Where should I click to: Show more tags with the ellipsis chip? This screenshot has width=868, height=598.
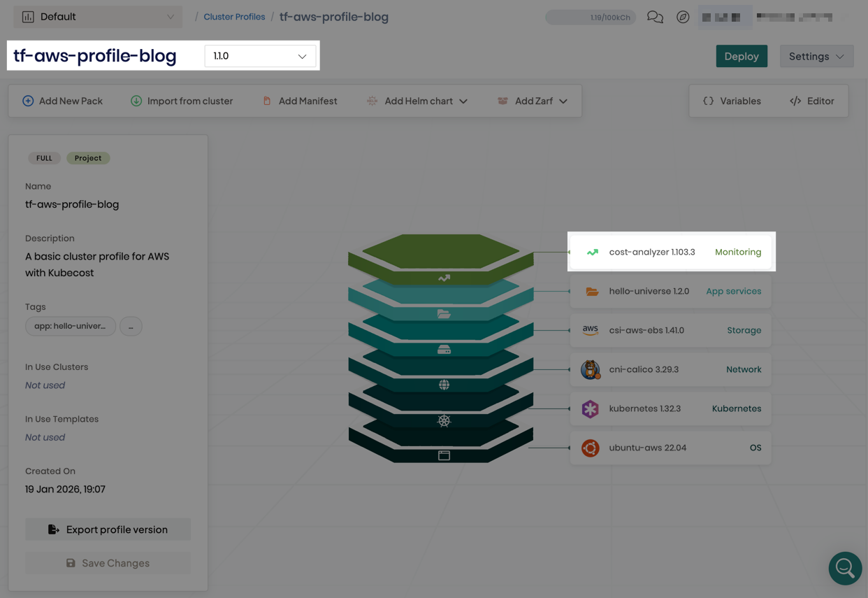click(131, 326)
